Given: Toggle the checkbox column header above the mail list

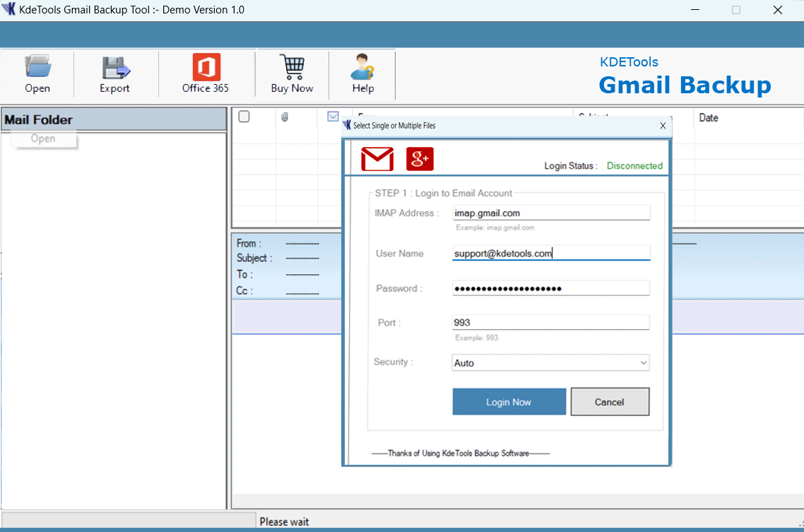Looking at the screenshot, I should coord(243,117).
